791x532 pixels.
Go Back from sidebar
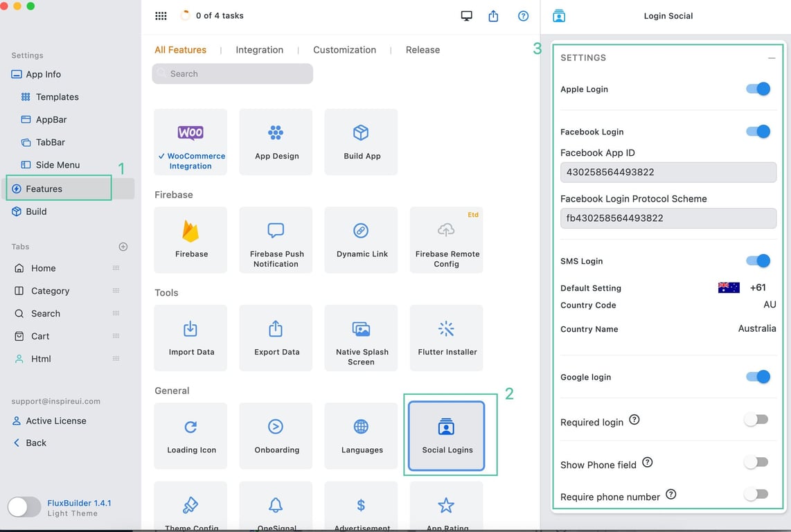coord(30,443)
